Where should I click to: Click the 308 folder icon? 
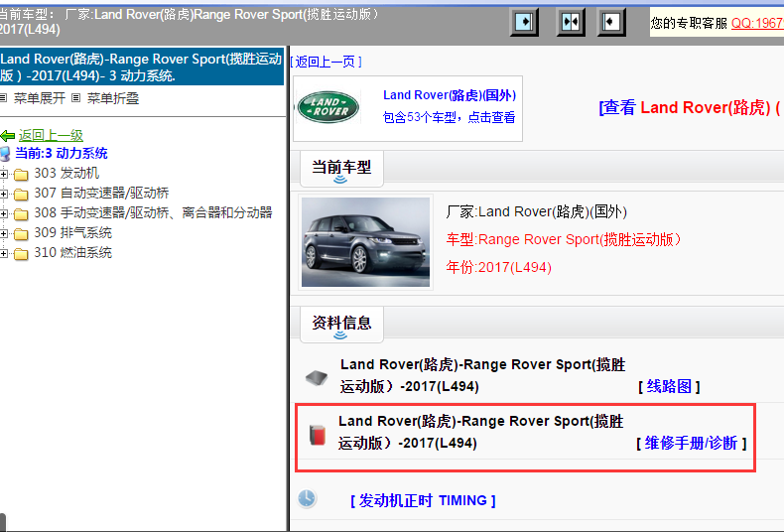pos(21,214)
